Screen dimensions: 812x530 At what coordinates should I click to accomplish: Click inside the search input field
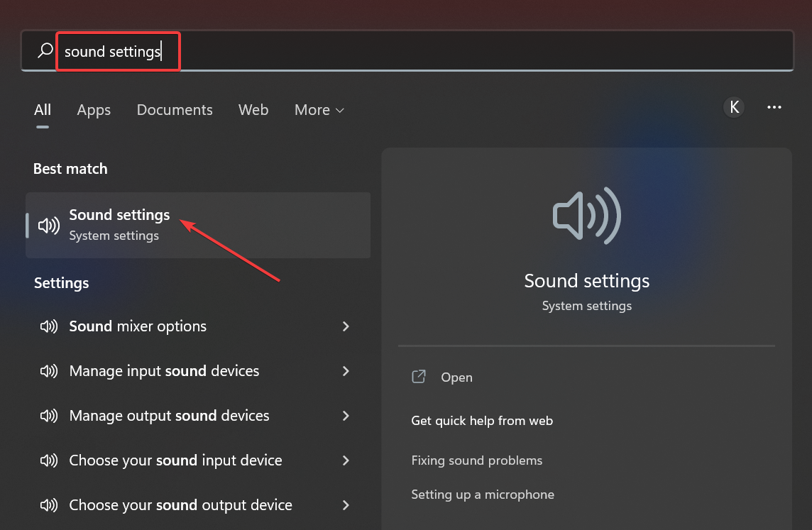pos(118,50)
